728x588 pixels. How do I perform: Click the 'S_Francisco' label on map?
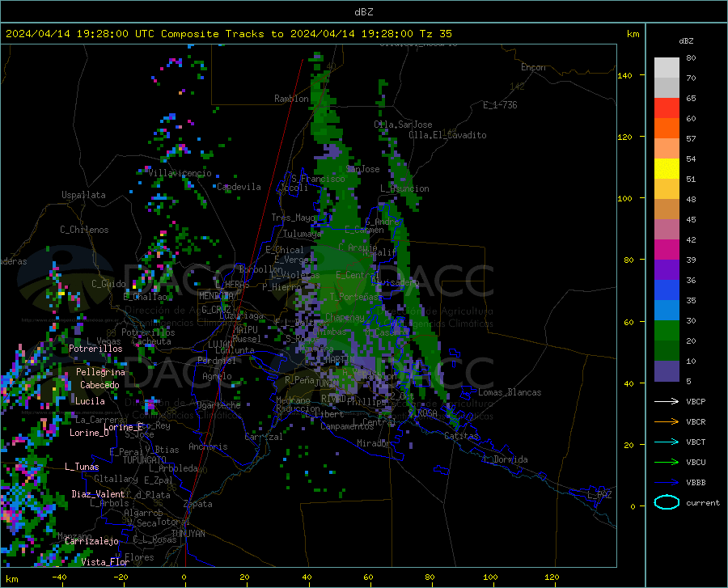click(x=318, y=179)
